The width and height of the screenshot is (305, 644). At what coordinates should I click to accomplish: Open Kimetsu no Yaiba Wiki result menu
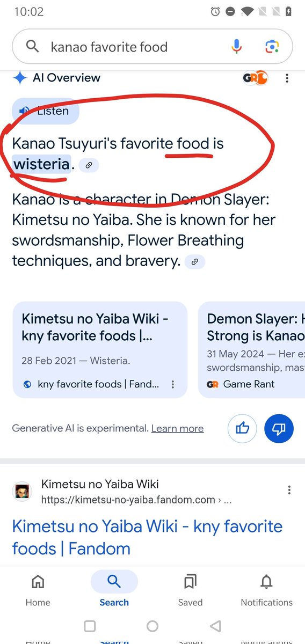(x=289, y=490)
